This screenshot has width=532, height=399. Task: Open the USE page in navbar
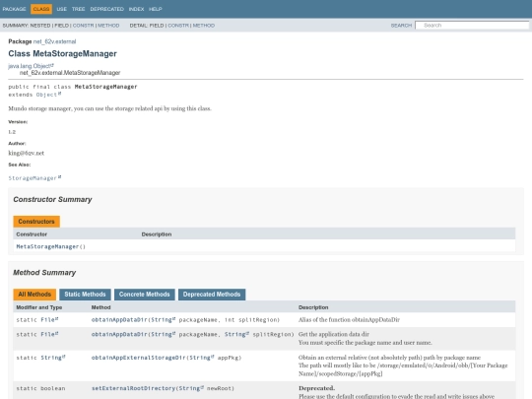coord(61,9)
